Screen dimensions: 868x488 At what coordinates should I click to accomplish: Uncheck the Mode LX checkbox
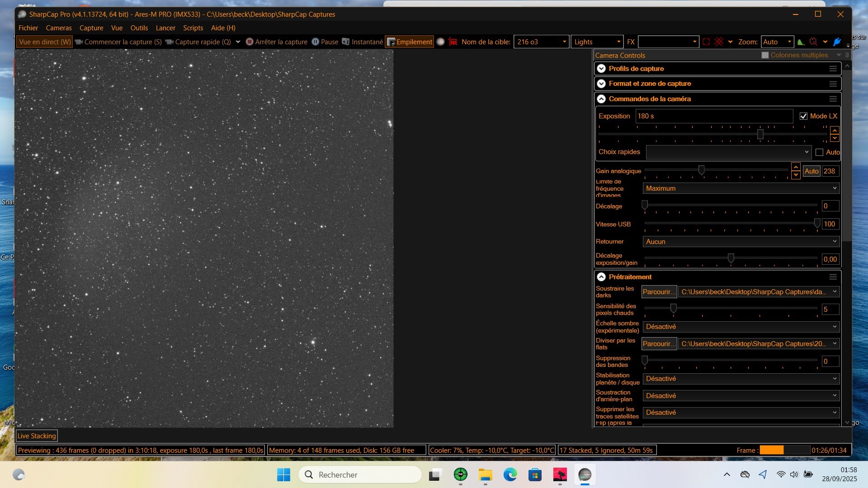[x=803, y=116]
